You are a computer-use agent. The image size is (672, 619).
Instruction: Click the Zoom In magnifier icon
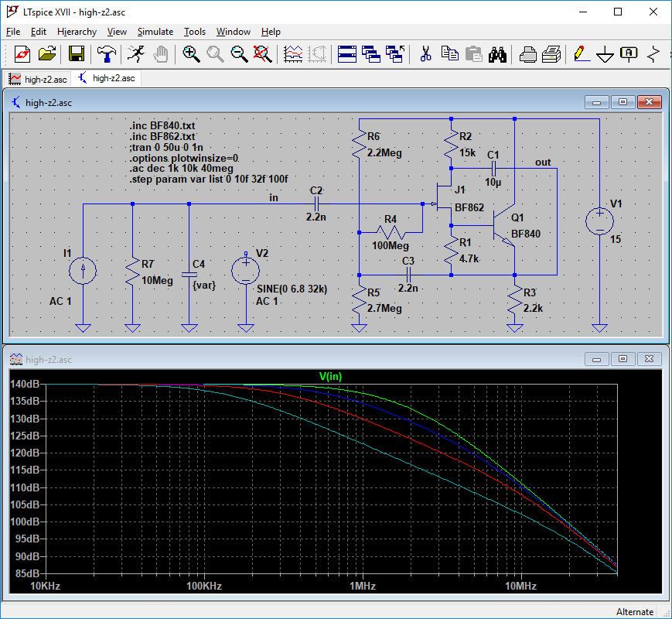[x=191, y=54]
